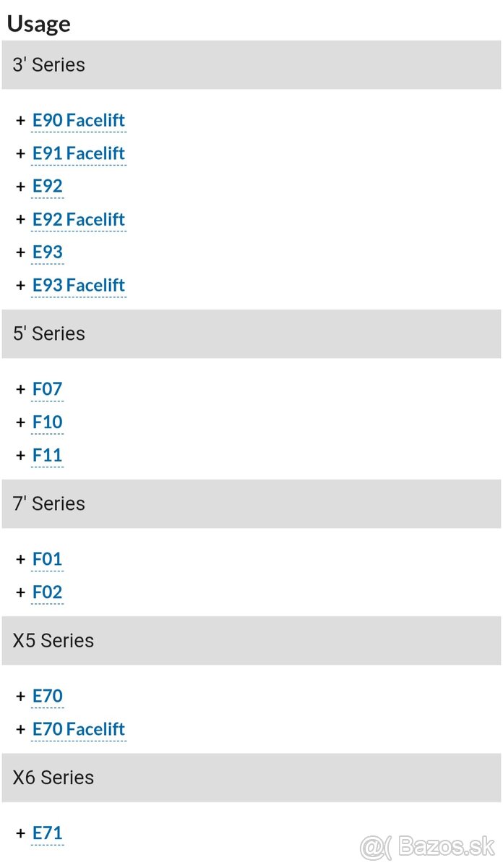Open the E93 model link
This screenshot has width=503, height=868.
[x=48, y=252]
